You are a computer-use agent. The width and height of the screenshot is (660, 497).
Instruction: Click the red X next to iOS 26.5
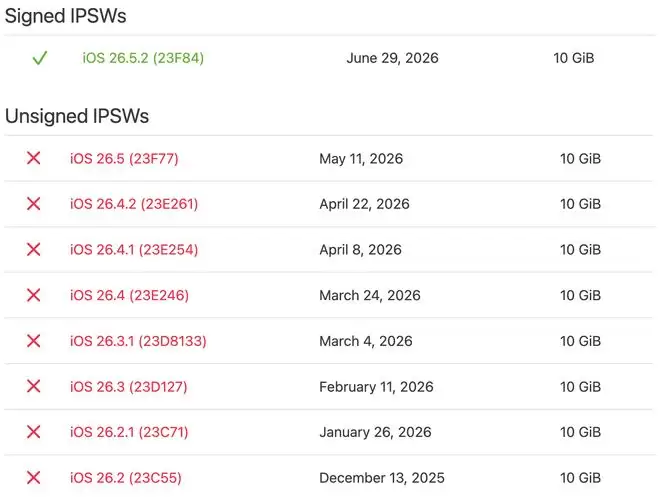(34, 158)
